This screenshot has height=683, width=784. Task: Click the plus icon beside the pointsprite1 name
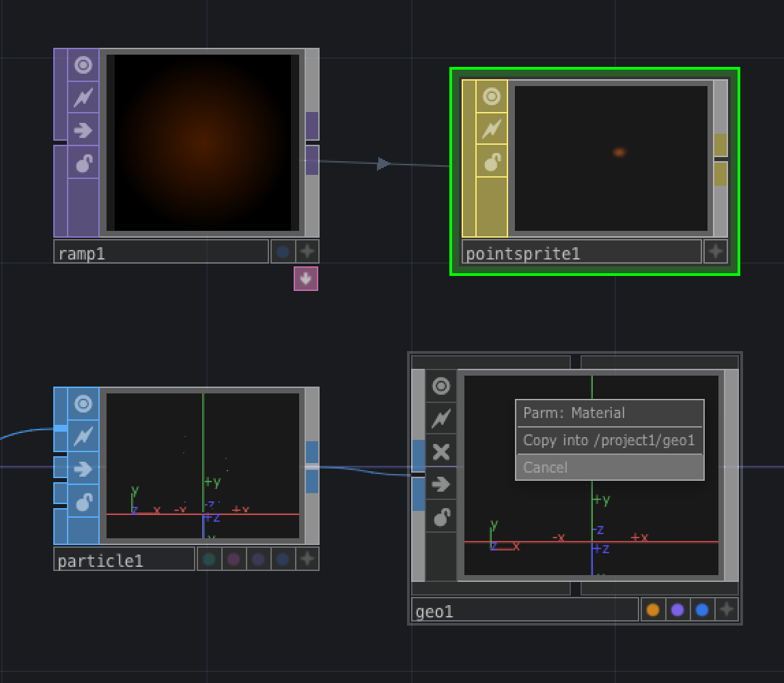716,251
